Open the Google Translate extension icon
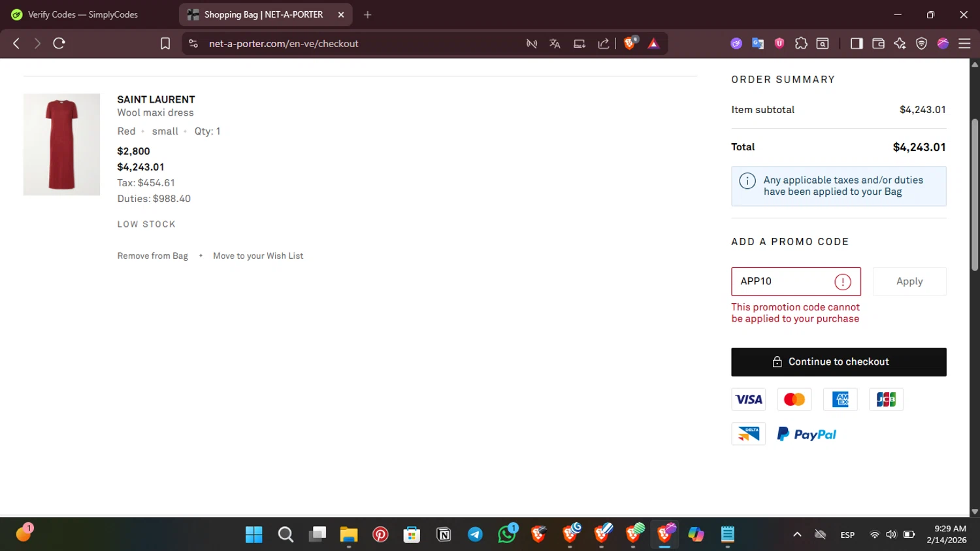980x551 pixels. coord(758,43)
